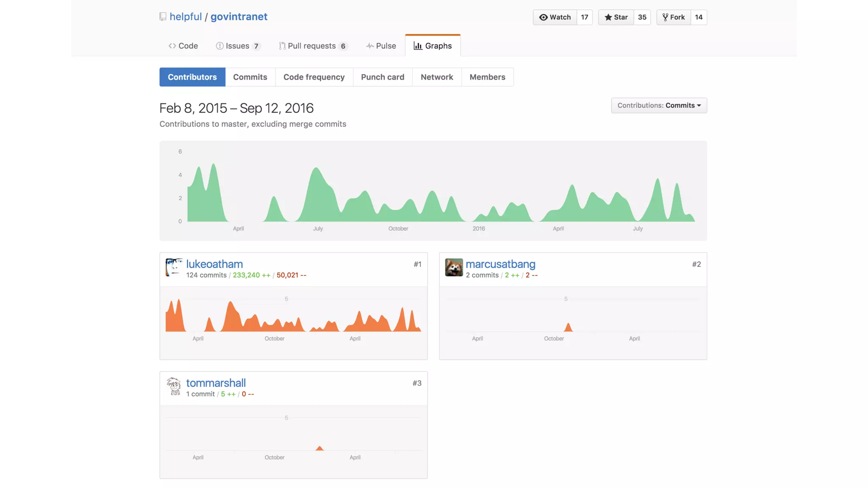Star the govintranet repository
868x488 pixels.
[616, 17]
